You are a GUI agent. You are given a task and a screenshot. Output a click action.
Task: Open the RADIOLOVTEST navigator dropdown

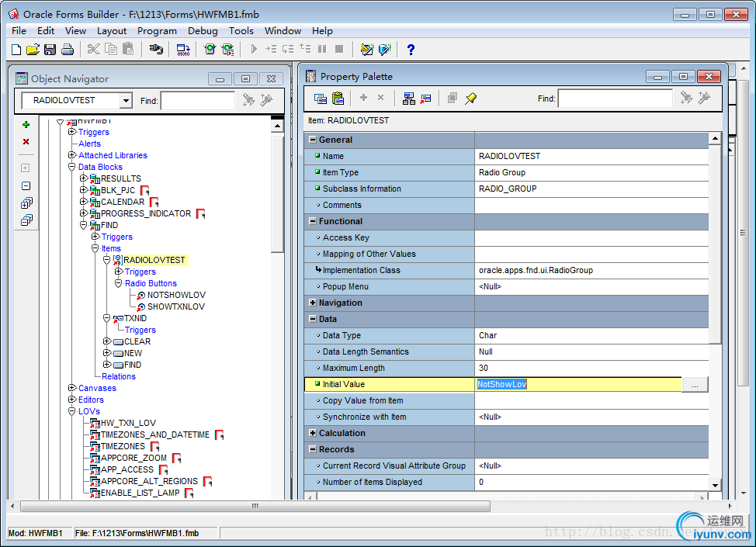click(126, 100)
